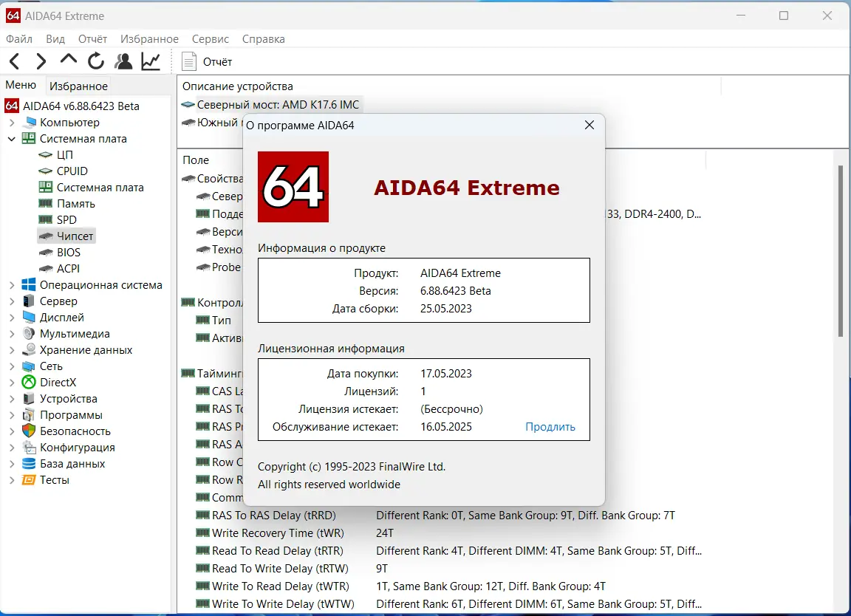Click the Отчёт report page icon

[x=188, y=61]
